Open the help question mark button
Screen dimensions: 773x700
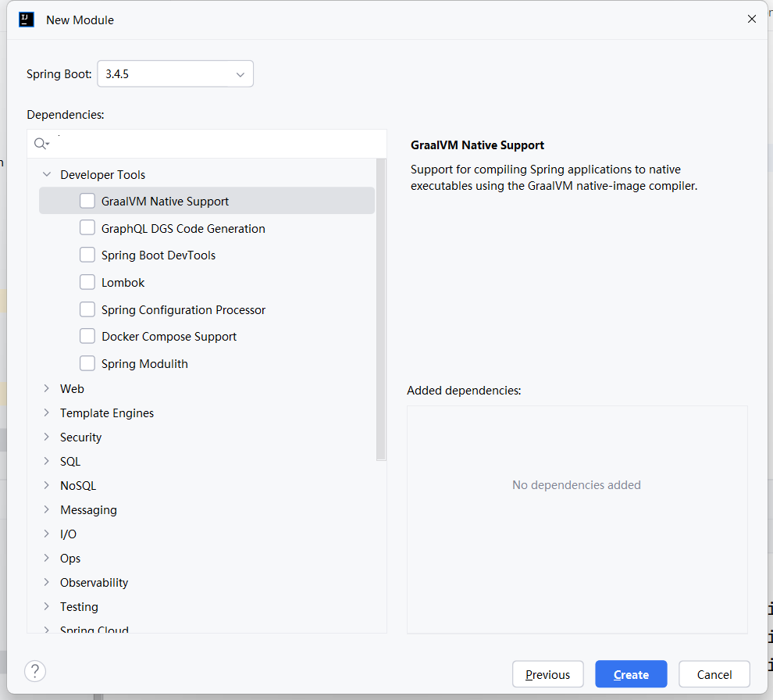click(x=35, y=671)
